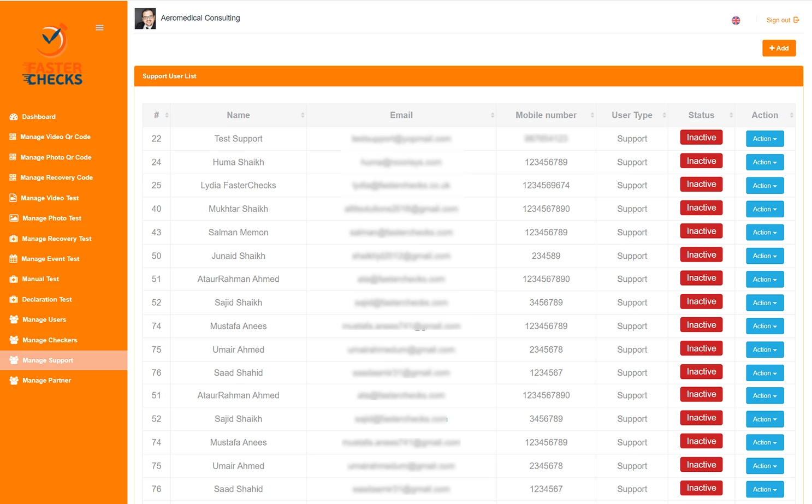Toggle Inactive status for Mustafa Anees
The width and height of the screenshot is (812, 504).
click(701, 324)
